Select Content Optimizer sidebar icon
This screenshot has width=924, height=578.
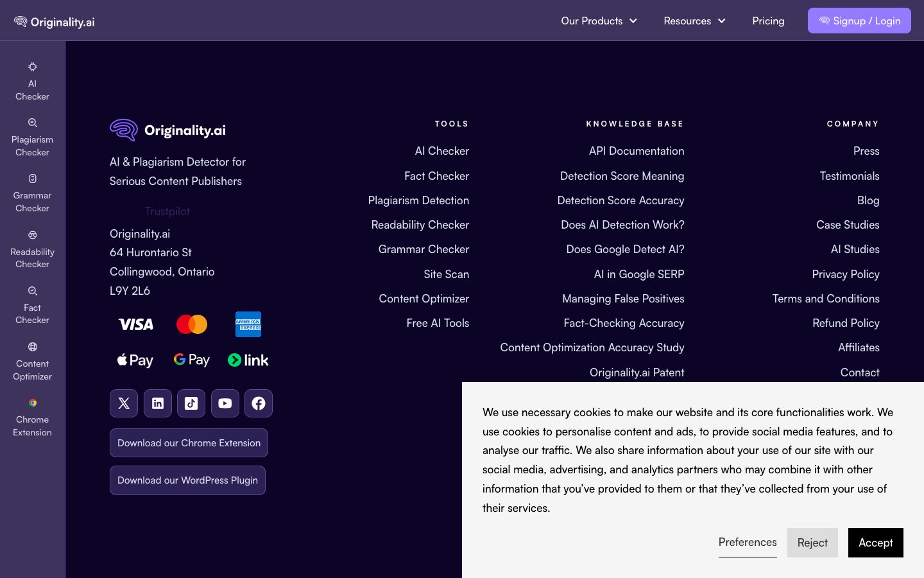[x=32, y=362]
